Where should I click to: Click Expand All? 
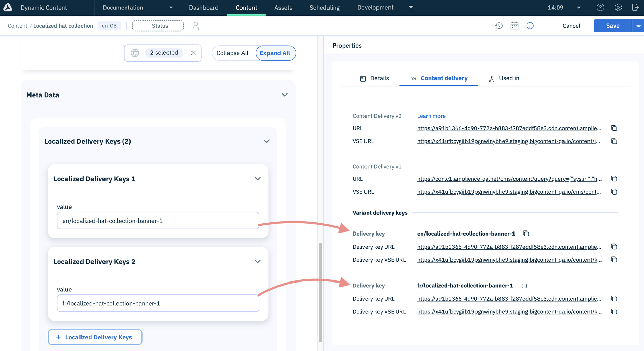[x=275, y=53]
